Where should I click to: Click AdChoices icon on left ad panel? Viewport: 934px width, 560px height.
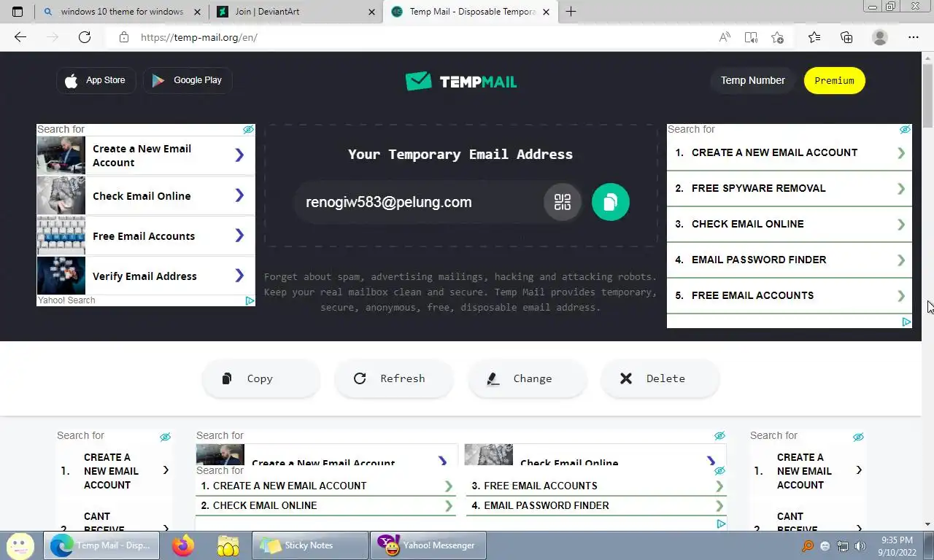coord(250,300)
